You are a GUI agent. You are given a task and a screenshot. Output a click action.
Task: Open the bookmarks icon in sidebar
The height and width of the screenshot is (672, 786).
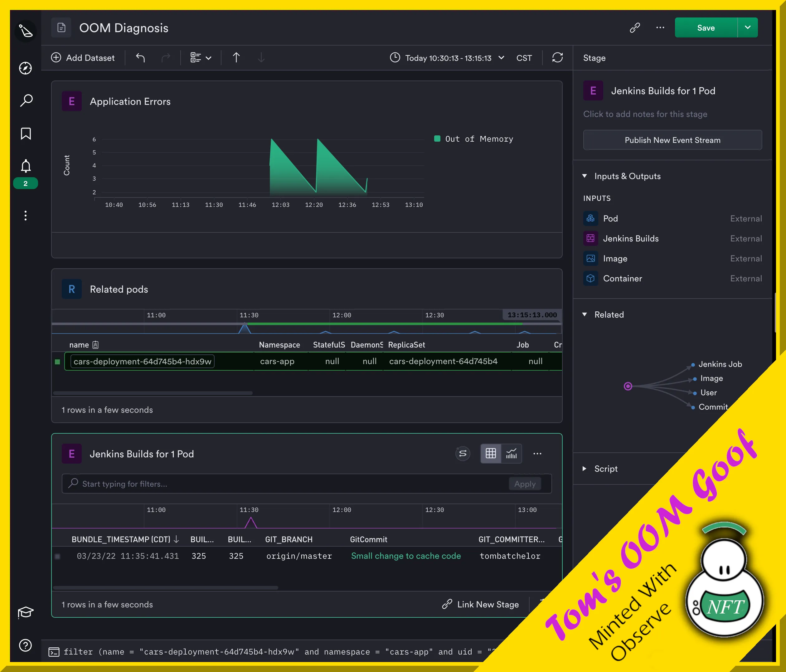[26, 134]
